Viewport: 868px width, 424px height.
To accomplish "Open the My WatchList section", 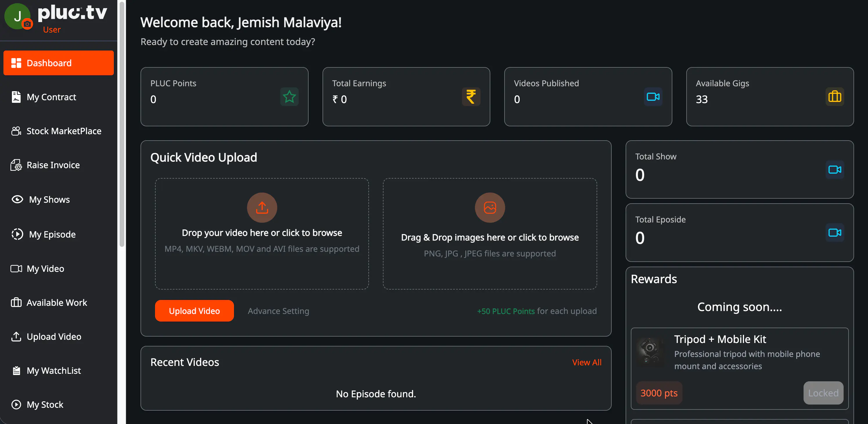I will (x=54, y=370).
